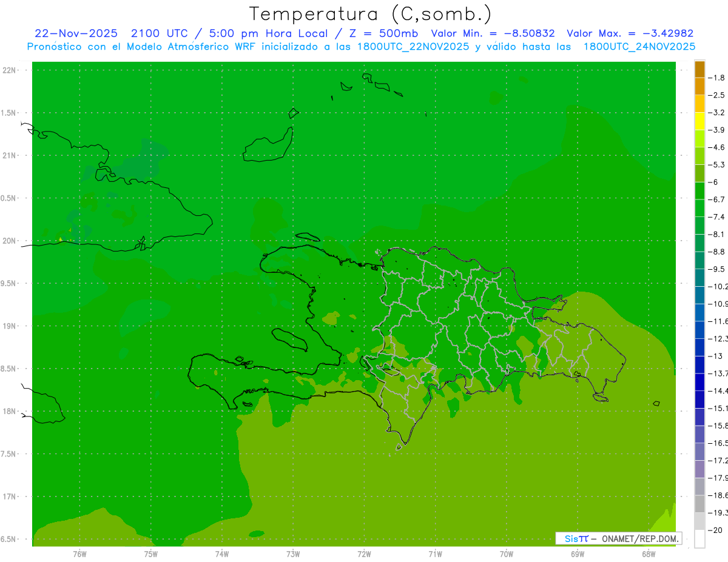Click the "-7.4" colorbar value

pos(716,217)
